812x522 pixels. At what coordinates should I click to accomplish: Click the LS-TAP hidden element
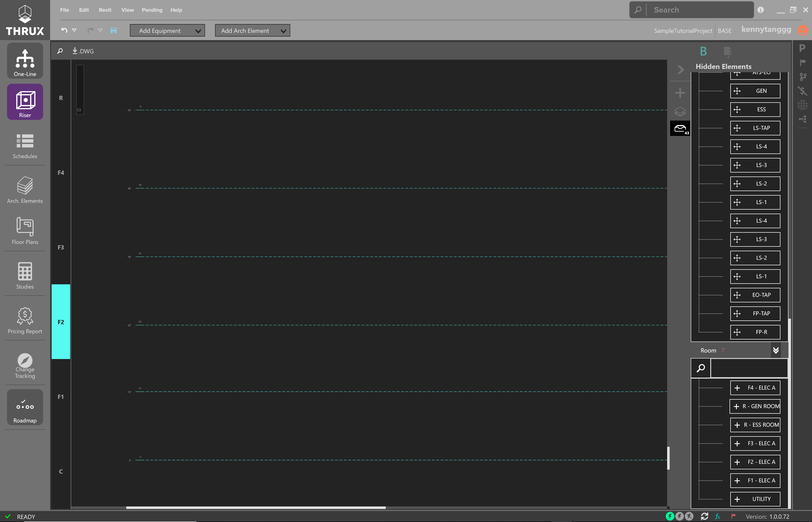[x=755, y=128]
